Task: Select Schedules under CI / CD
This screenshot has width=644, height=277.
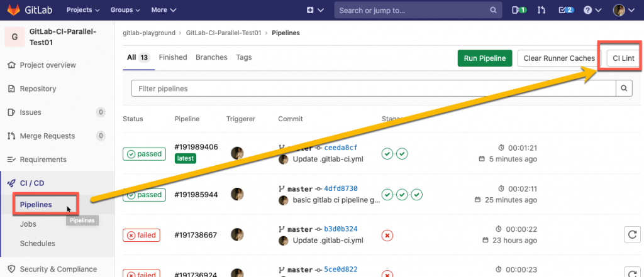Action: [x=37, y=243]
